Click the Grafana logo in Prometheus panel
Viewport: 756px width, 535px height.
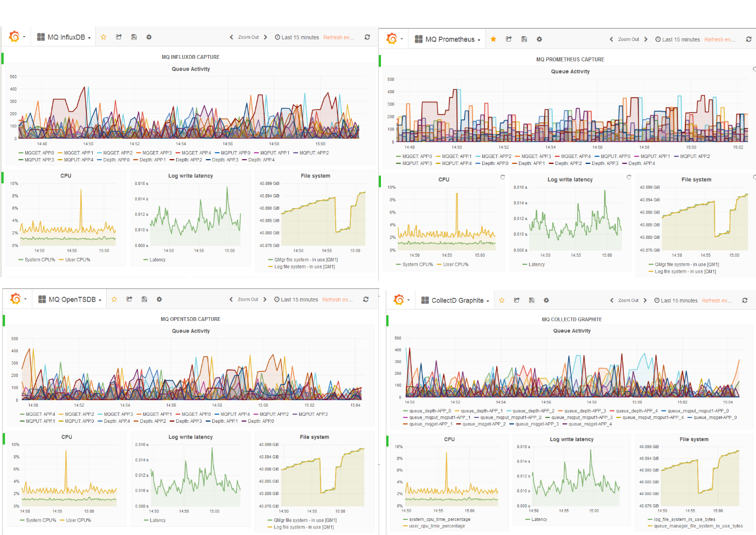[392, 39]
